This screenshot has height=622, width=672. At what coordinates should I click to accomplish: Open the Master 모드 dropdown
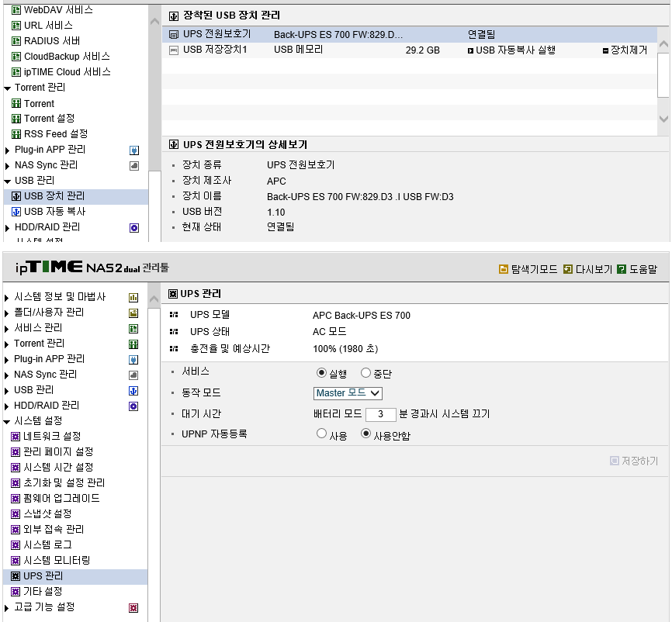coord(348,392)
